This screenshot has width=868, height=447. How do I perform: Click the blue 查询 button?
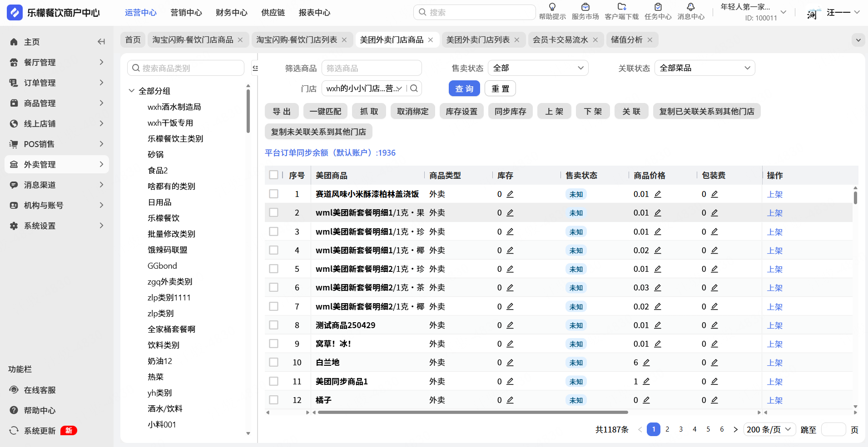pos(464,89)
